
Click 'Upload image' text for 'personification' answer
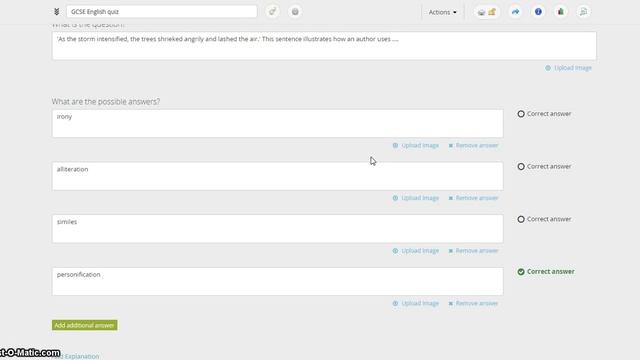420,303
